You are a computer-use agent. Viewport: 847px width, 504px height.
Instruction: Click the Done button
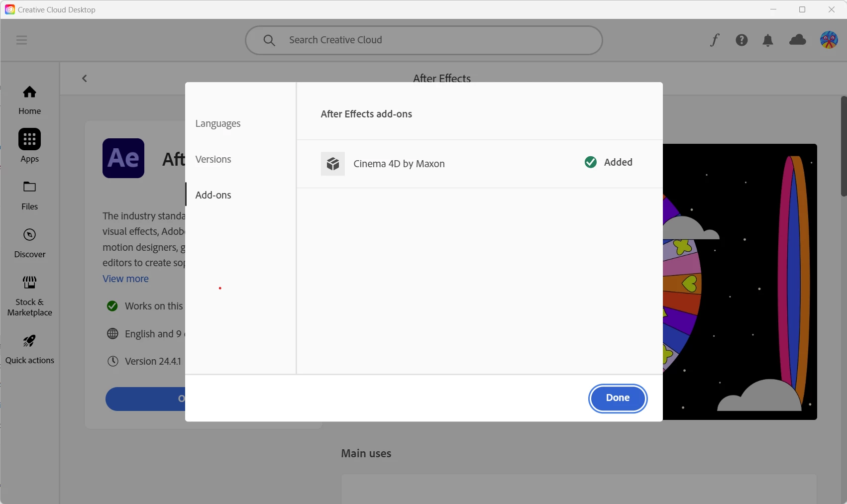click(x=618, y=398)
